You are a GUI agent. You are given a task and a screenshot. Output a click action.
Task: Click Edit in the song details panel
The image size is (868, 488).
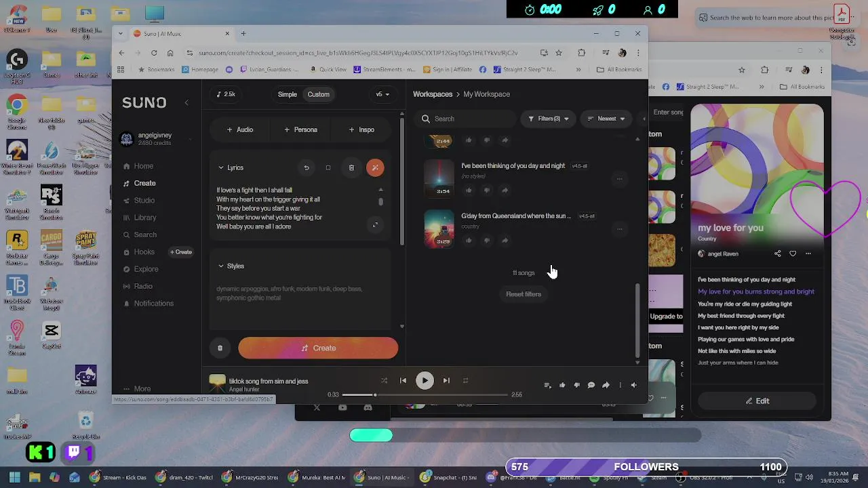pos(757,401)
